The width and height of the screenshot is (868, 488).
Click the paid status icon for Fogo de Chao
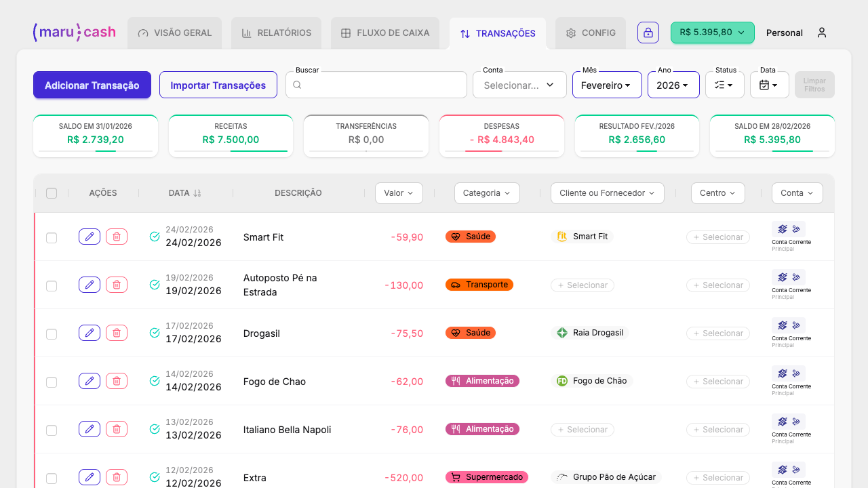155,381
